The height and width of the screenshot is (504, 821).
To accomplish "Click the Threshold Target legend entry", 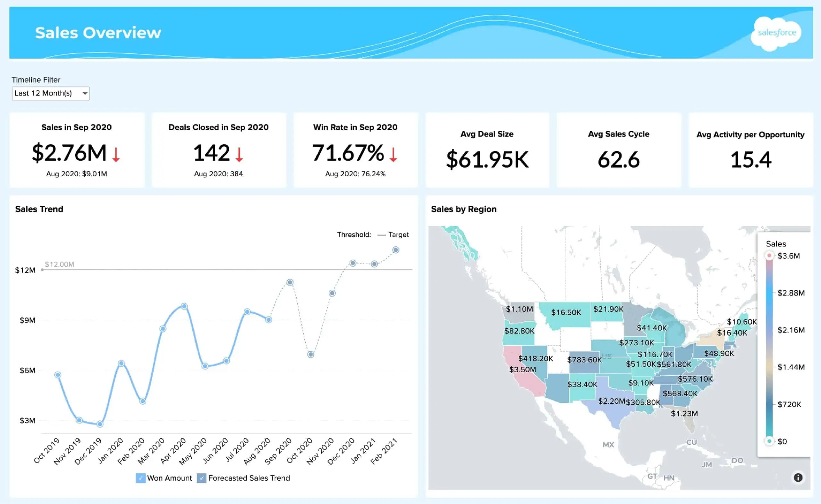I will tap(393, 235).
